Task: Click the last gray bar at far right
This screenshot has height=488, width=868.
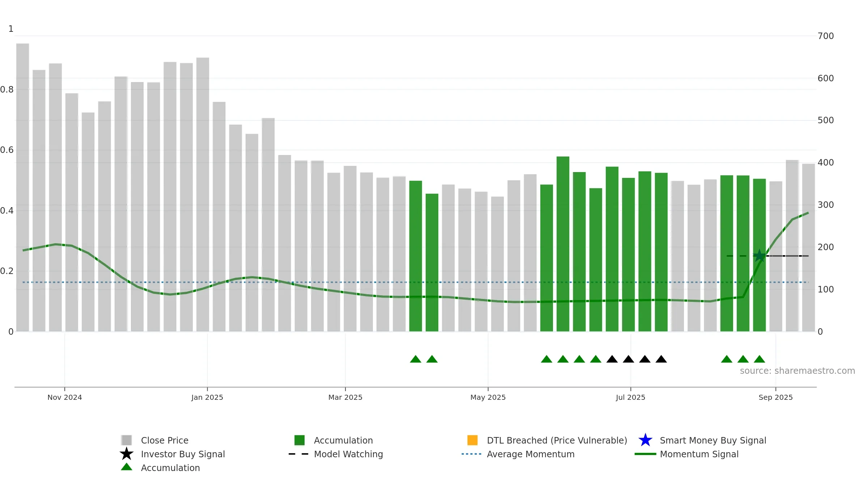Action: [x=808, y=248]
